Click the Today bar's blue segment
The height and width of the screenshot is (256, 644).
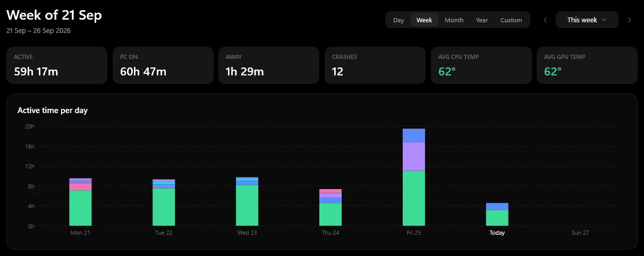click(497, 207)
